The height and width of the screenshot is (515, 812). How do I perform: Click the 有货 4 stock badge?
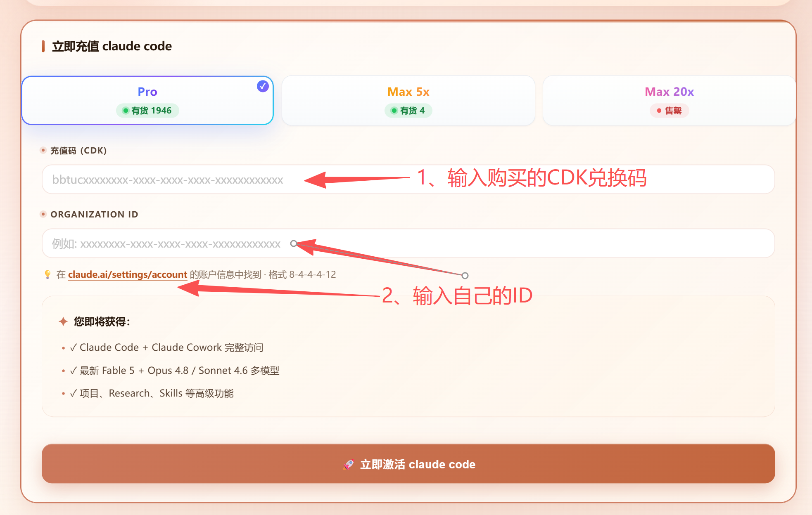pos(408,111)
